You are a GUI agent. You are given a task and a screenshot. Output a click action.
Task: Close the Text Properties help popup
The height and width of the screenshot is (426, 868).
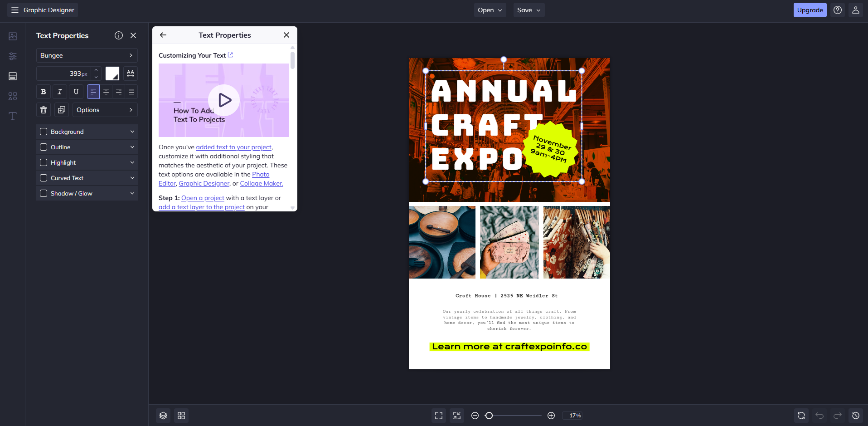pos(286,35)
